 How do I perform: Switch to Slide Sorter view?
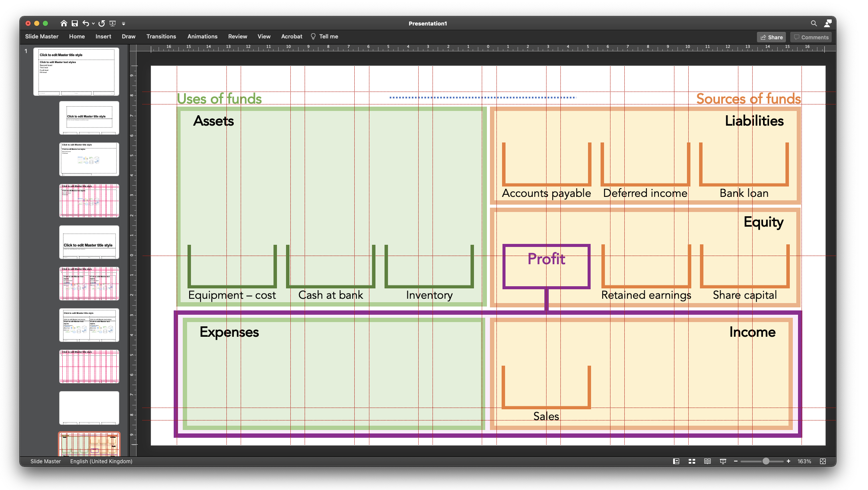[x=692, y=461]
